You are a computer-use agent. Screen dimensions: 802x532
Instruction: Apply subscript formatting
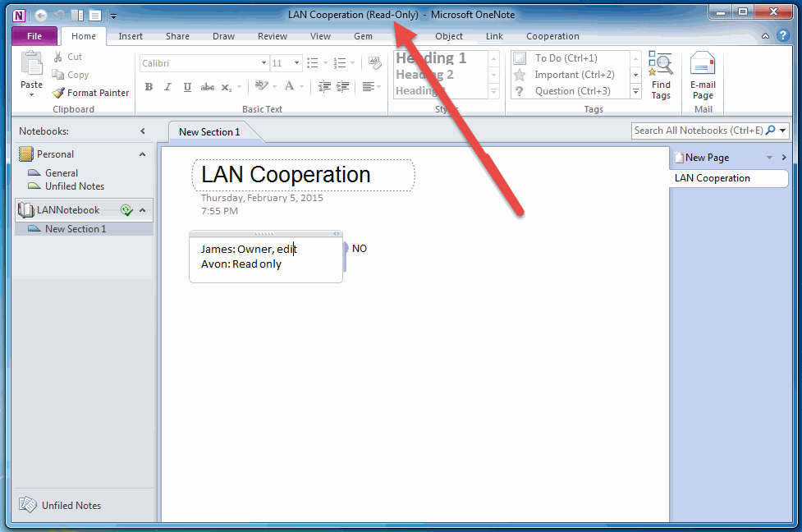tap(226, 87)
